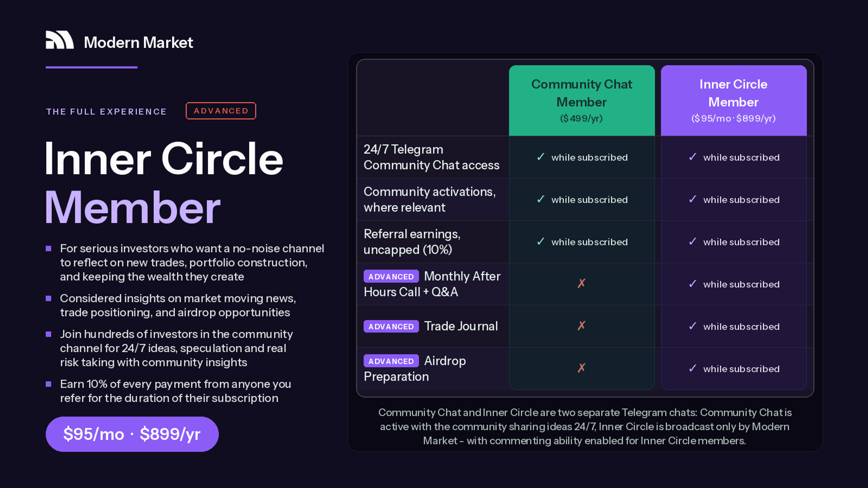Screen dimensions: 868x488
Task: Click the ADVANCED badge next to Airdrop Preparation
Action: 391,361
